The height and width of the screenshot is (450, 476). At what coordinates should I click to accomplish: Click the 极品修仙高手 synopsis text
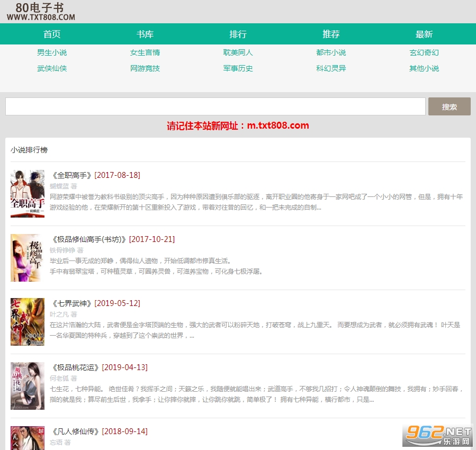pos(156,266)
